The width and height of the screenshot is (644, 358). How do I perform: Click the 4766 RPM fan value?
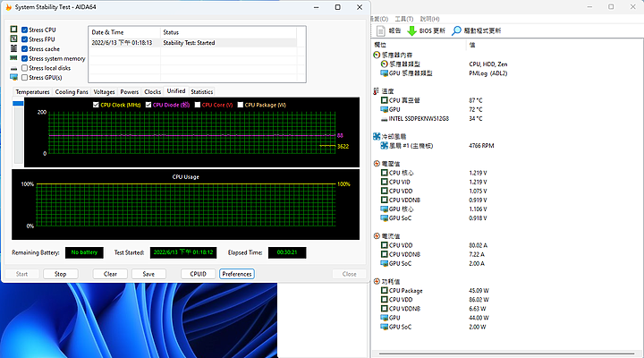[x=481, y=146]
